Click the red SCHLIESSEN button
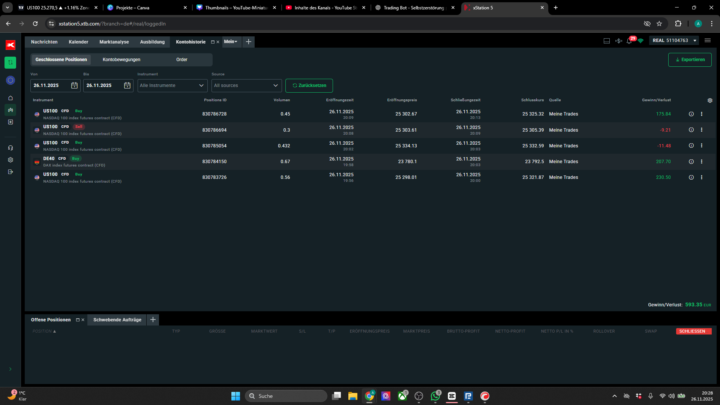 (x=693, y=331)
